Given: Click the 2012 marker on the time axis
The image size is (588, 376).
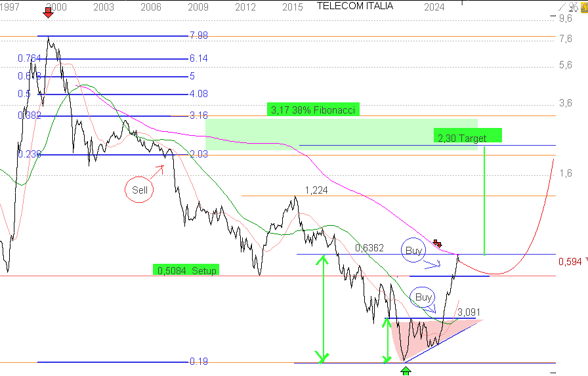Looking at the screenshot, I should (245, 7).
